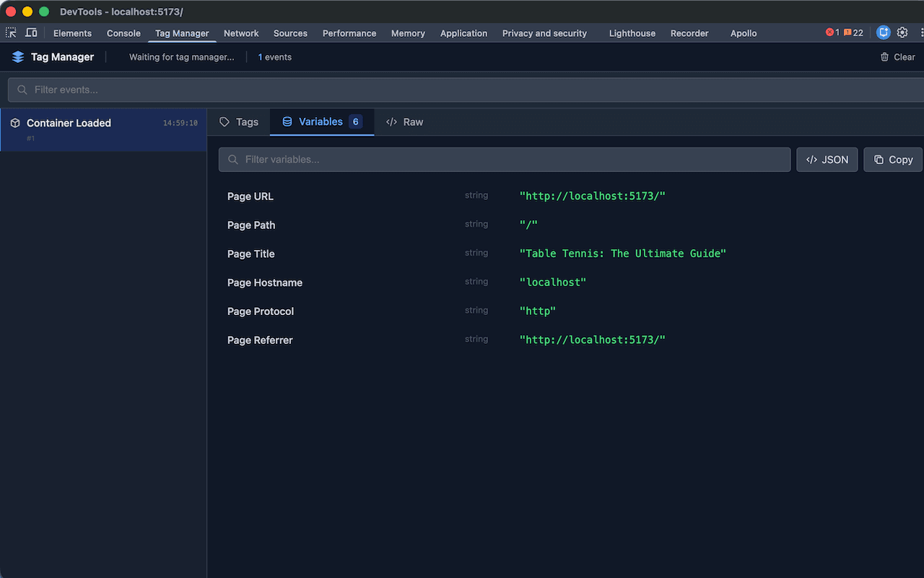Click the Page URL variable name
This screenshot has height=578, width=924.
[x=250, y=197]
